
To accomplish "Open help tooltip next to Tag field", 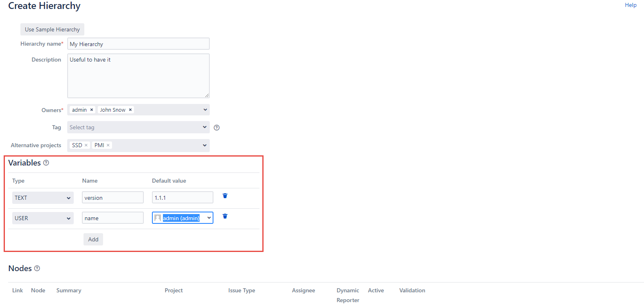I will pyautogui.click(x=217, y=128).
